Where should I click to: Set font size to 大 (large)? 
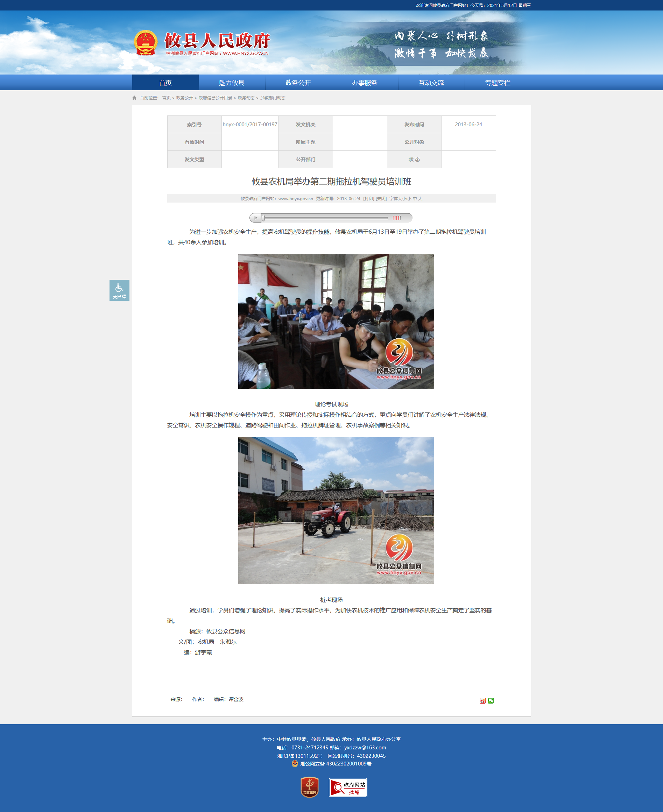coord(420,199)
